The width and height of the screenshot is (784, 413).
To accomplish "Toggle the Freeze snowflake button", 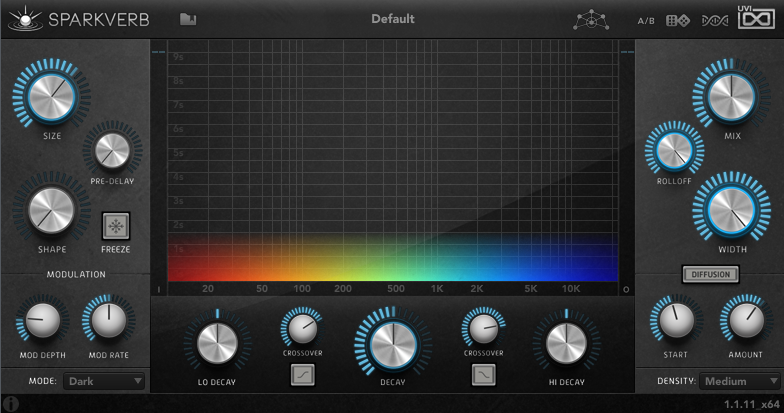I will coord(116,225).
